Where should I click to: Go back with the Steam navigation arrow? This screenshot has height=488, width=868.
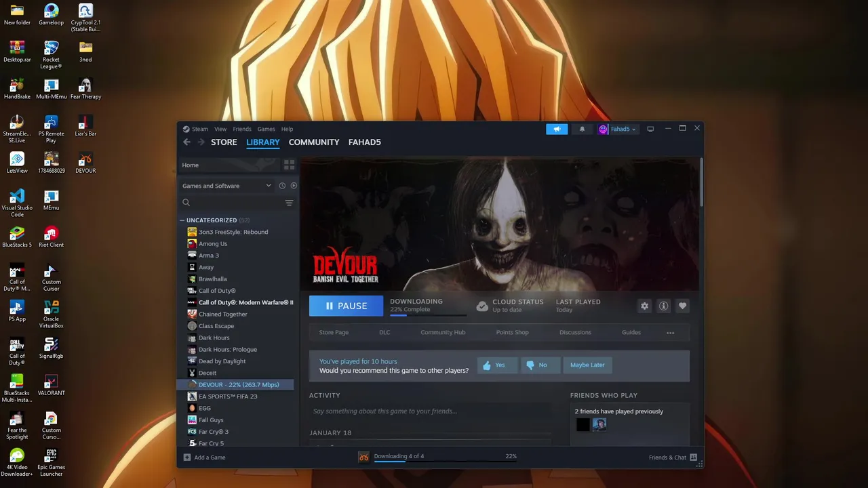[186, 142]
